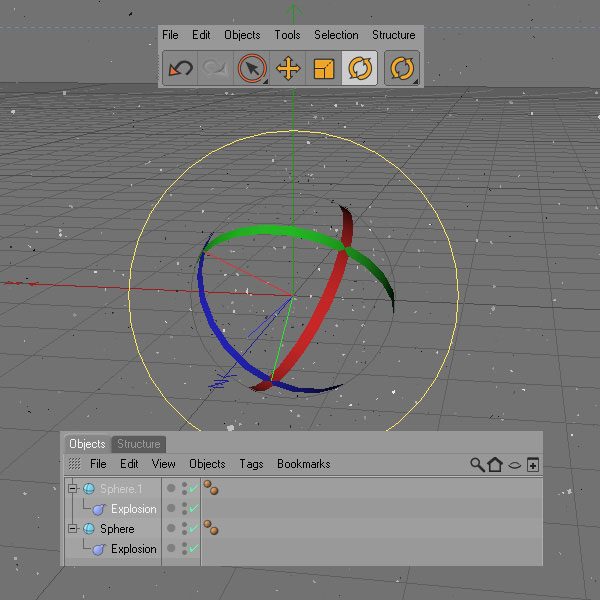This screenshot has width=600, height=600.
Task: Select the Move tool cross arrows
Action: tap(288, 68)
